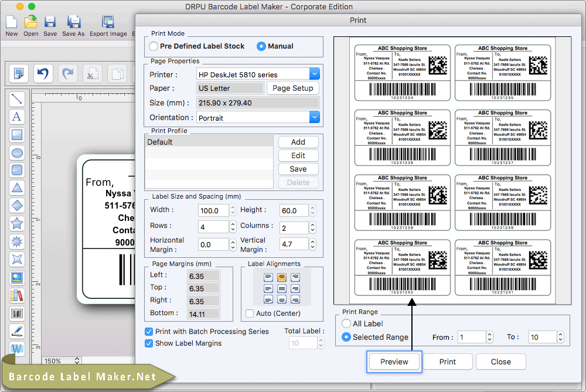Select the Barcode tool
586x392 pixels.
[17, 313]
